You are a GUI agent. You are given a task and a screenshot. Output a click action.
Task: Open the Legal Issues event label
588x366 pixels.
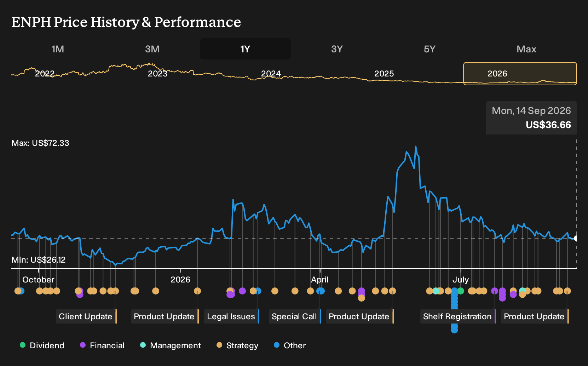point(232,316)
